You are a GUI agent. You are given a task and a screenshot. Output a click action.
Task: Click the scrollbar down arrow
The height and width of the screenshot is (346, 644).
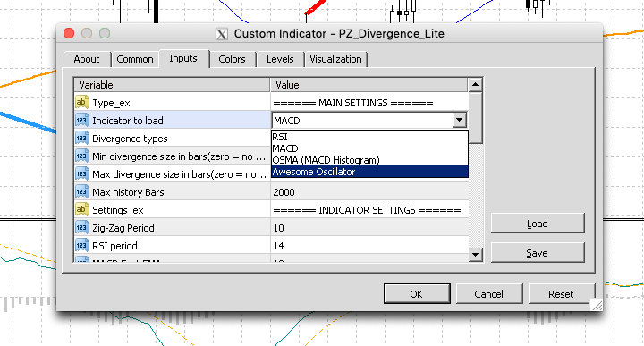475,255
